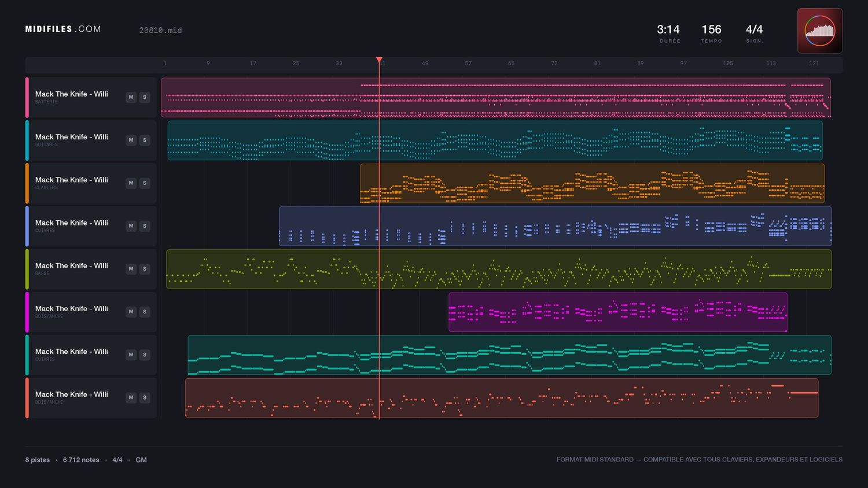Viewport: 868px width, 488px height.
Task: Mute the red-orange Bois/Anche track
Action: point(131,397)
